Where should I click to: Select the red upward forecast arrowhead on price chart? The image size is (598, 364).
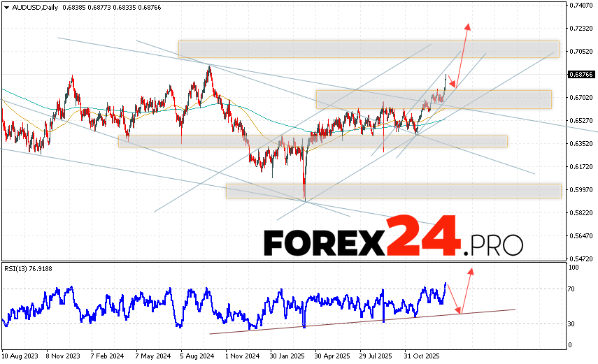coord(468,27)
